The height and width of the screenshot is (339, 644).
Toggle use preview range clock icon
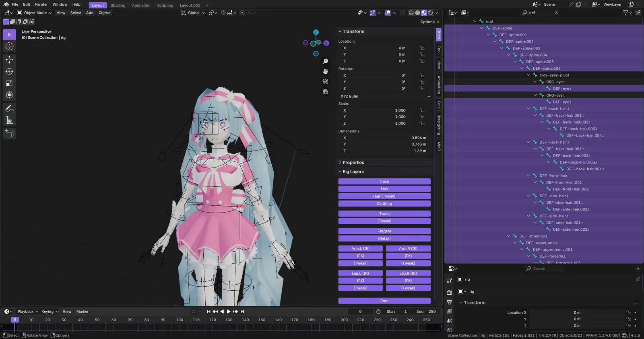(378, 312)
